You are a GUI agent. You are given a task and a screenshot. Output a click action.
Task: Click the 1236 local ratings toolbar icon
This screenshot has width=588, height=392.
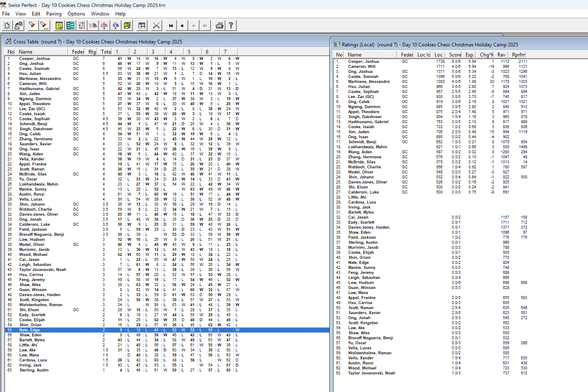tap(116, 26)
